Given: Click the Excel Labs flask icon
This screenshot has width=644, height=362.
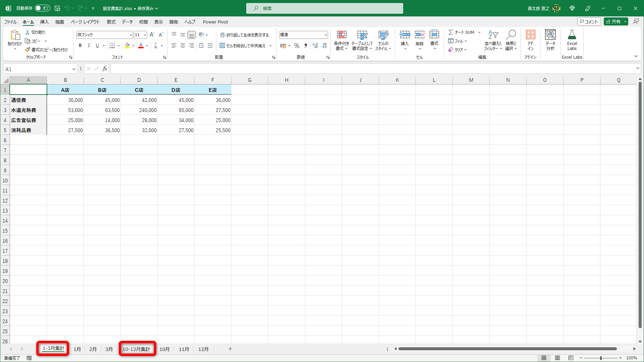Looking at the screenshot, I should (x=572, y=35).
